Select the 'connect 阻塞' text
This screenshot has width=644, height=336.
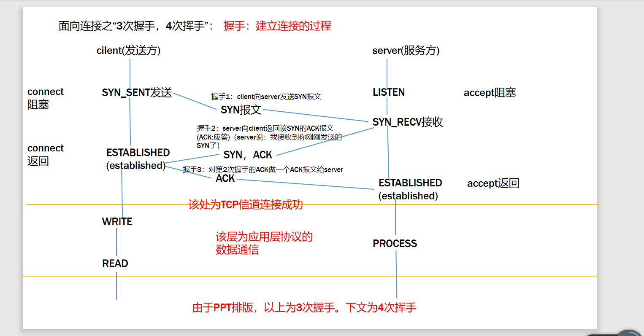coord(46,98)
